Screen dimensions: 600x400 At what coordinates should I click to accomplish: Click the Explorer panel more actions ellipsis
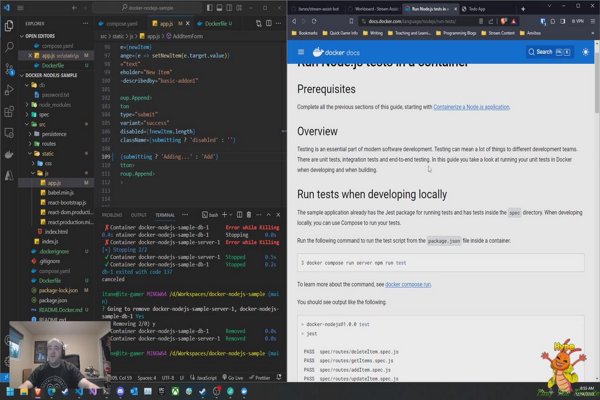[x=85, y=23]
